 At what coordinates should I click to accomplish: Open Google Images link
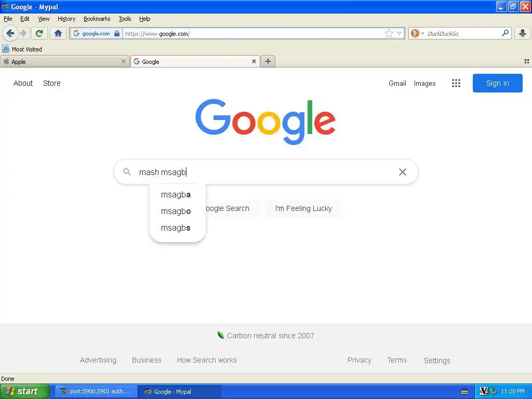click(425, 83)
